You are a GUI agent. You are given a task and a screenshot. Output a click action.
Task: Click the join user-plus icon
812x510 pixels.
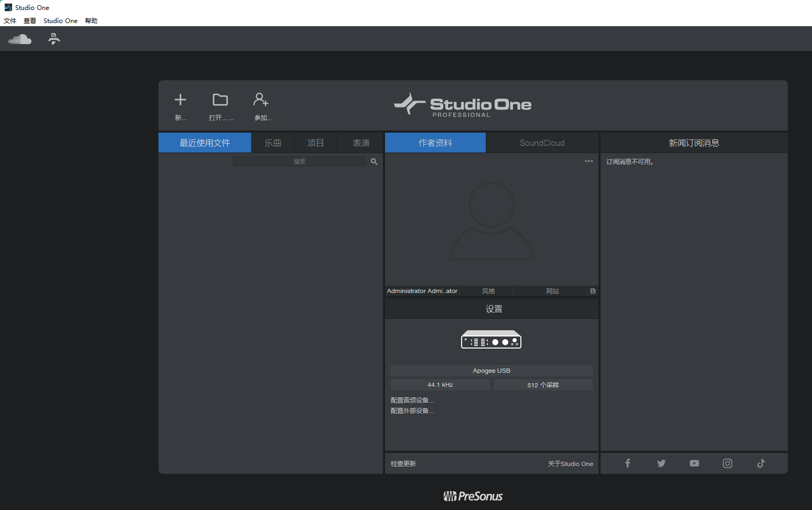coord(261,100)
